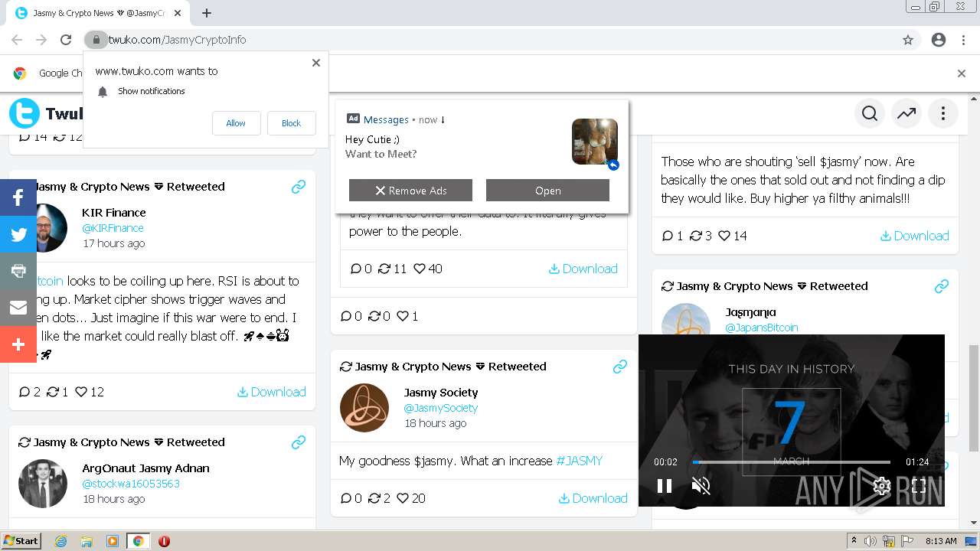Image resolution: width=980 pixels, height=551 pixels.
Task: Download the tweet with 40 likes
Action: tap(583, 269)
